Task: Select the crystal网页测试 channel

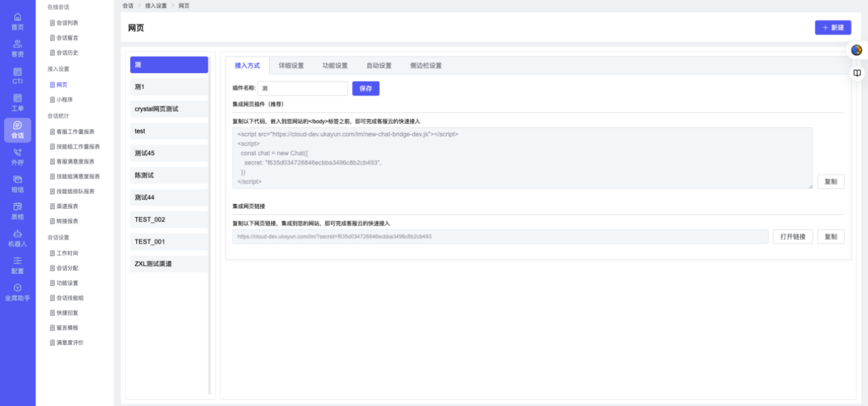Action: coord(169,109)
